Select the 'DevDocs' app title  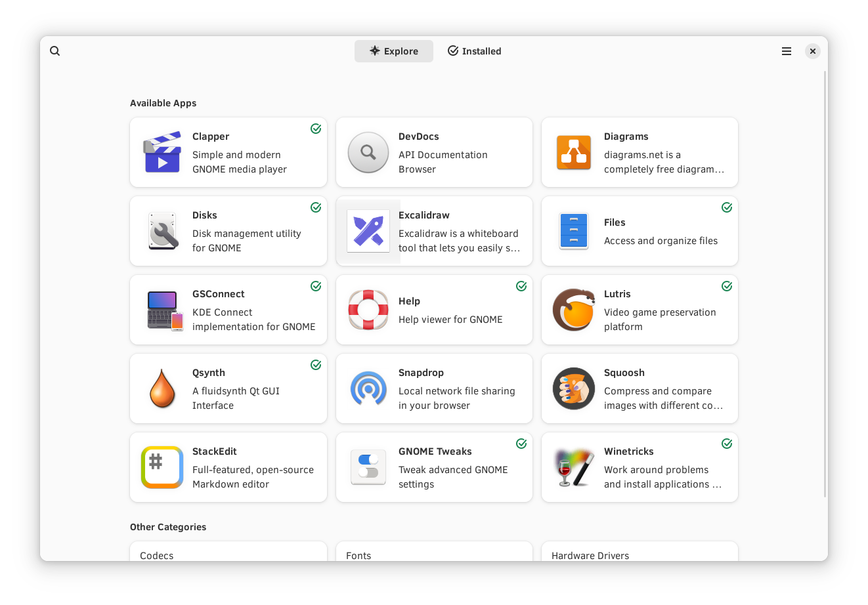coord(419,136)
